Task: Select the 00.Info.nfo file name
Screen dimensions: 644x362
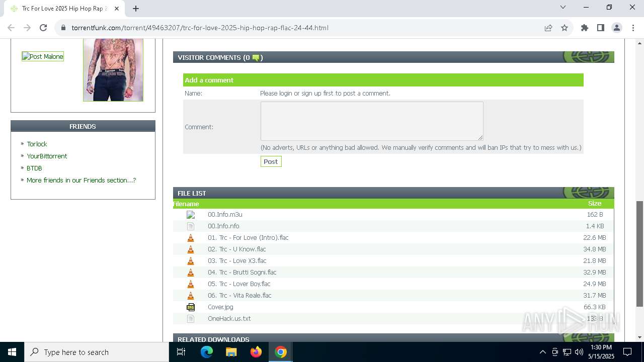Action: (223, 226)
